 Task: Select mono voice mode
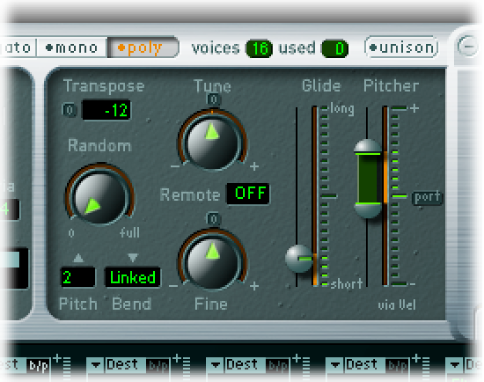click(72, 48)
